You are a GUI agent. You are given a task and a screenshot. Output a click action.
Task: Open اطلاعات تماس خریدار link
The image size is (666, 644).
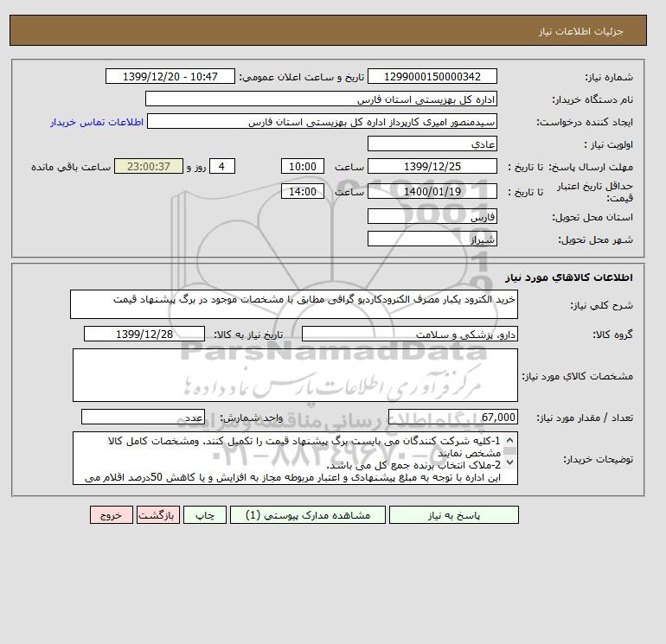click(97, 122)
